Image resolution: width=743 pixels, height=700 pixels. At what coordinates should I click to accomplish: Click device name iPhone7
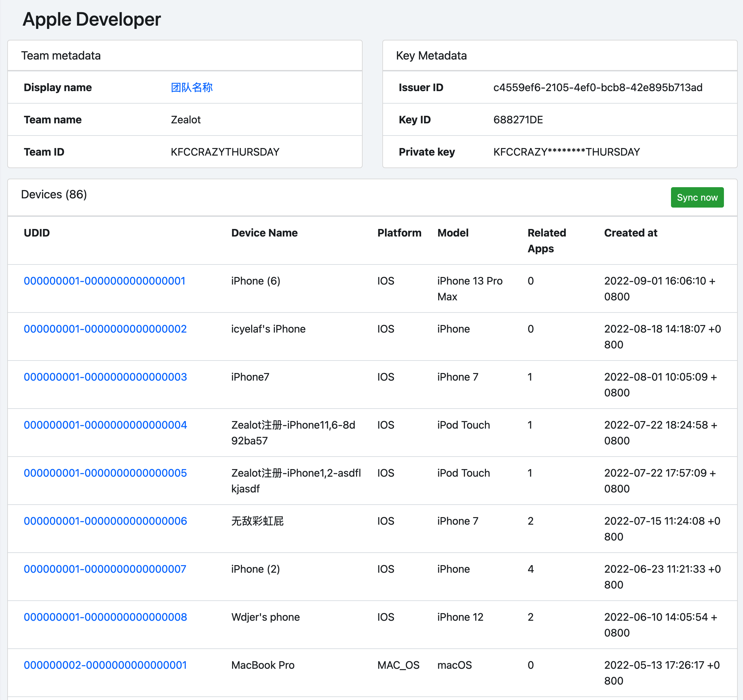(x=250, y=377)
